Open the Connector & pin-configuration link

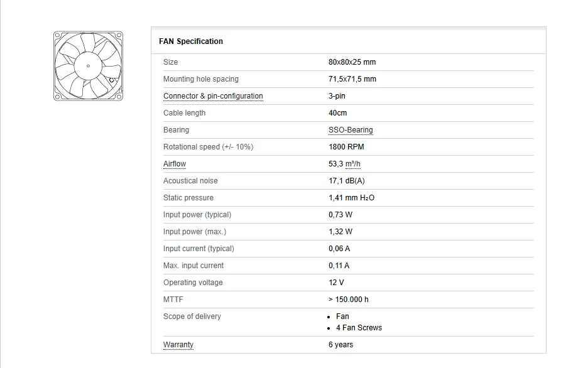[x=213, y=96]
